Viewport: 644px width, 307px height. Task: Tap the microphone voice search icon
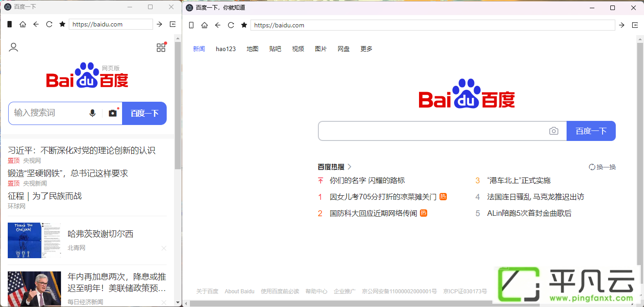[x=92, y=113]
